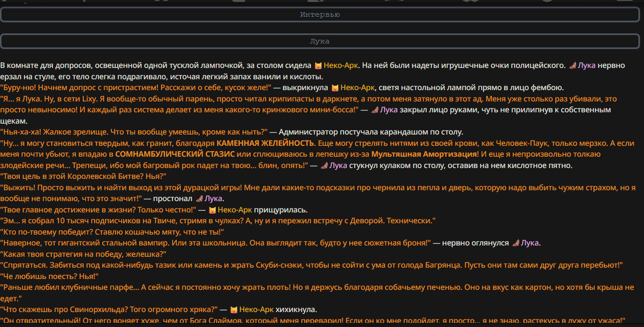The image size is (644, 327).
Task: Click the name Лука before 'закрыл лицо руками'
Action: [x=389, y=110]
